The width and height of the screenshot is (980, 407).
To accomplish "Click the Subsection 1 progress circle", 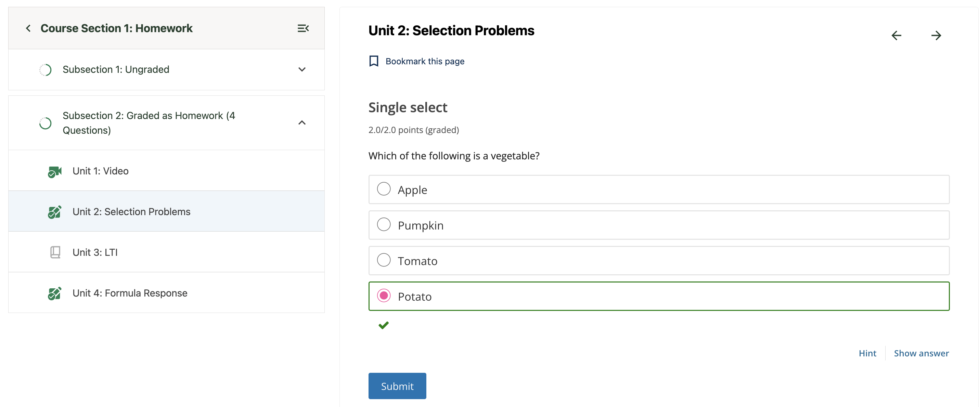I will point(45,70).
